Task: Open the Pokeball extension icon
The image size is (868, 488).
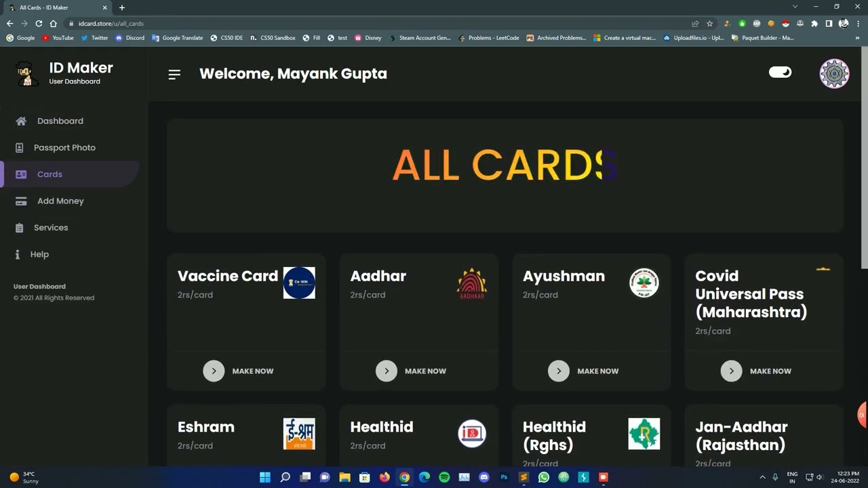Action: point(786,23)
